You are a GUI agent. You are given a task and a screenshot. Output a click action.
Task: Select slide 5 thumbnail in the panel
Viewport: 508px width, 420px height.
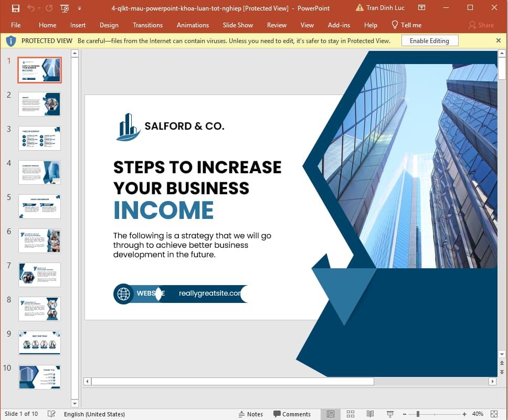[39, 206]
